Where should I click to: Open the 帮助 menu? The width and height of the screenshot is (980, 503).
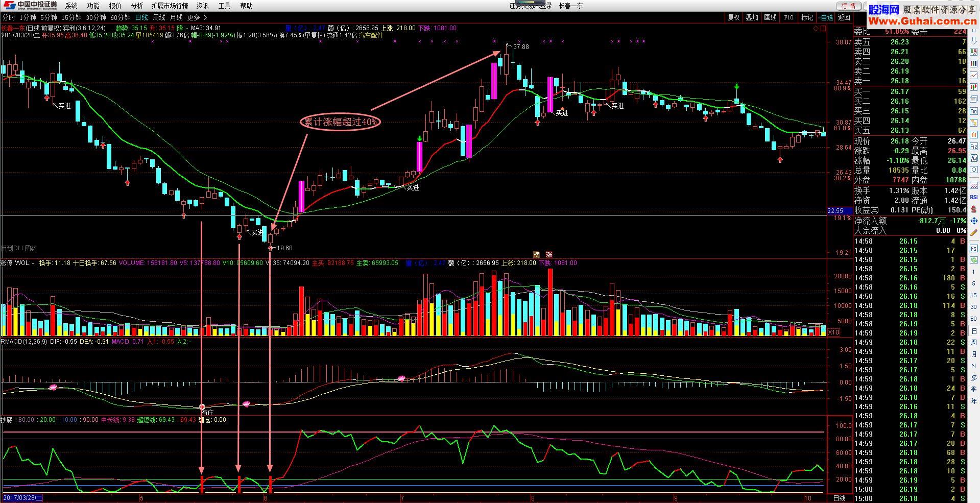click(x=247, y=6)
